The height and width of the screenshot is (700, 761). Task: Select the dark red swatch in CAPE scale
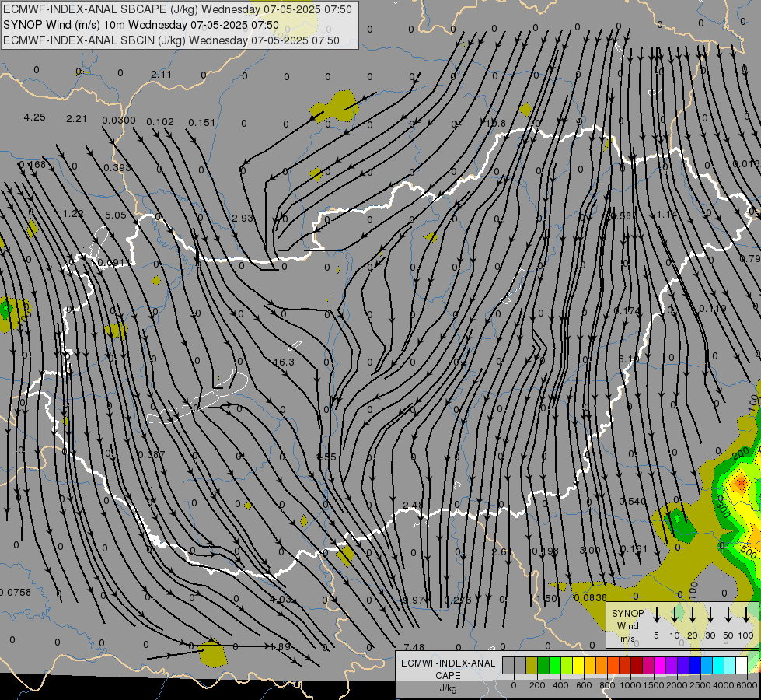coord(637,666)
